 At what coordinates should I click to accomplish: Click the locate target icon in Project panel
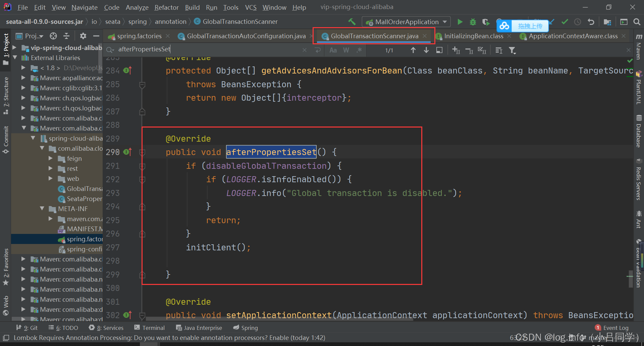click(x=53, y=36)
